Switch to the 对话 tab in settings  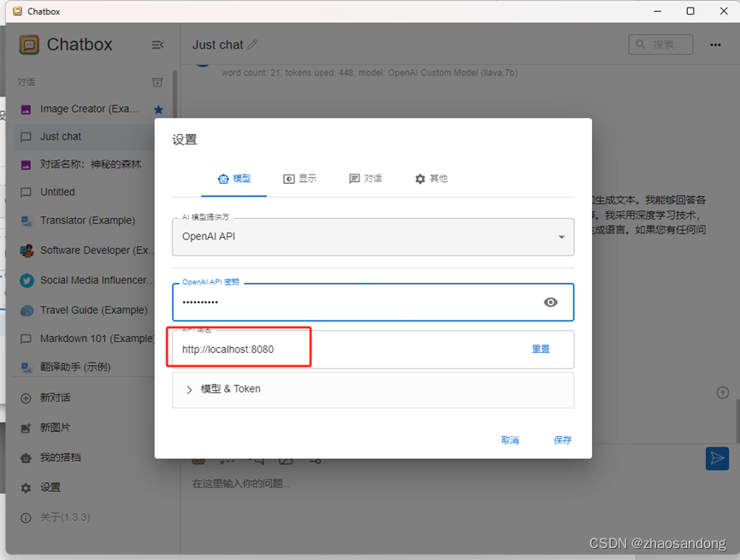[x=365, y=179]
